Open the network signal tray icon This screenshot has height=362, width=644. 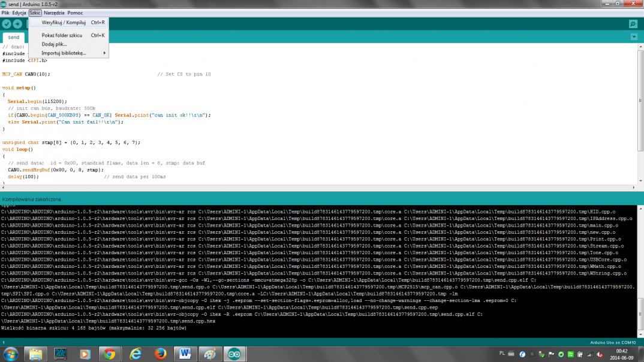coord(590,354)
